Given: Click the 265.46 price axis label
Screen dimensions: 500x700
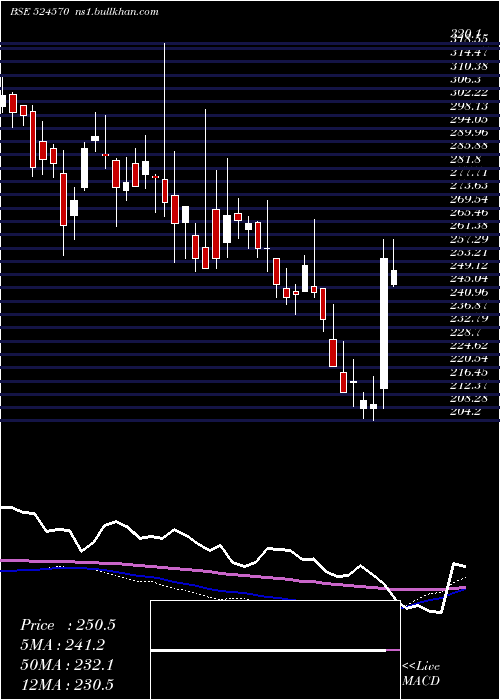Looking at the screenshot, I should [468, 212].
